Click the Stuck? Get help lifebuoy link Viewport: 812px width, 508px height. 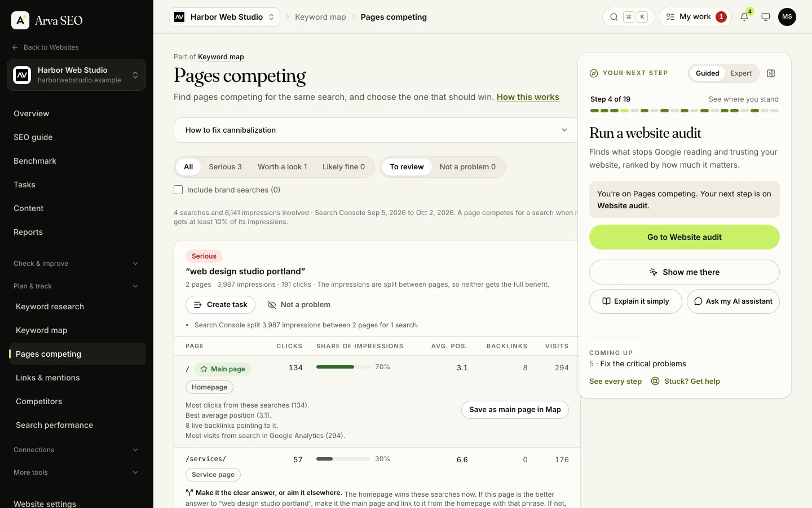[x=686, y=381]
